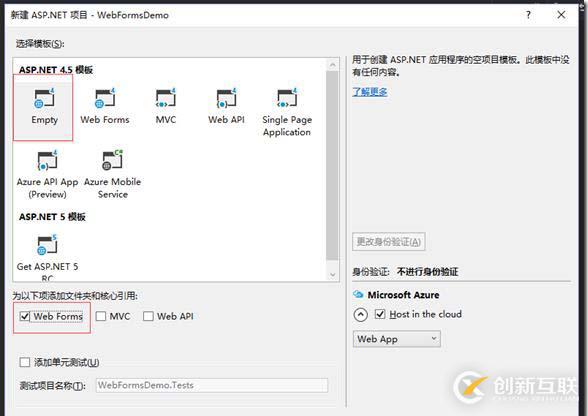588x416 pixels.
Task: Uncheck Host in the cloud
Action: (380, 314)
